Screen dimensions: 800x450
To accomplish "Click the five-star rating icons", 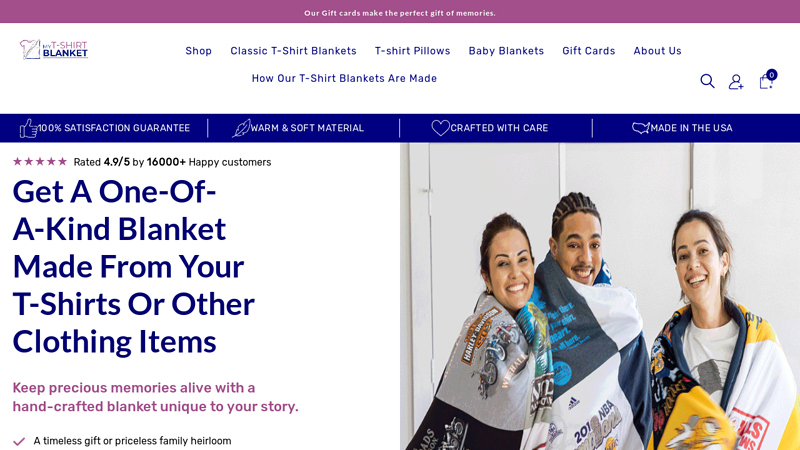I will (x=40, y=162).
